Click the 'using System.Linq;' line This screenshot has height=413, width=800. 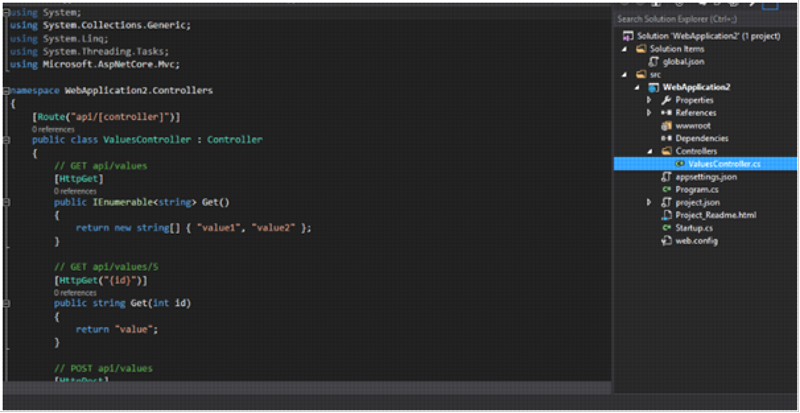tap(60, 38)
